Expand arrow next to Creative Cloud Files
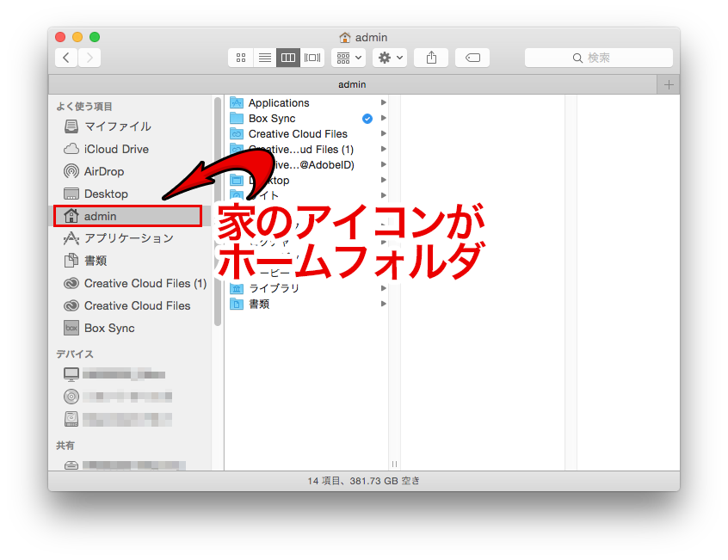Image resolution: width=728 pixels, height=560 pixels. tap(384, 133)
